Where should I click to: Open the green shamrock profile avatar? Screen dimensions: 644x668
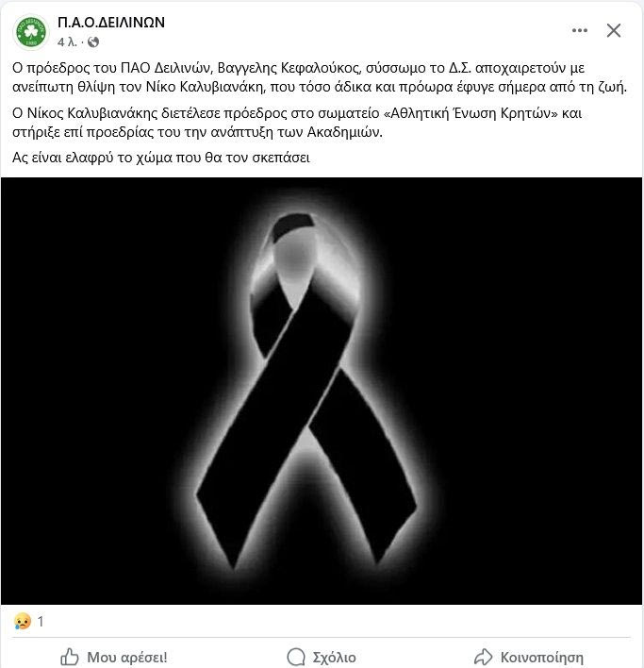click(31, 31)
